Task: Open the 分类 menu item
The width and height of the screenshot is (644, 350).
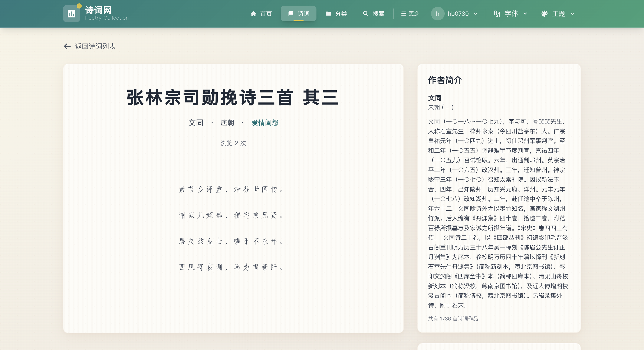Action: [341, 13]
